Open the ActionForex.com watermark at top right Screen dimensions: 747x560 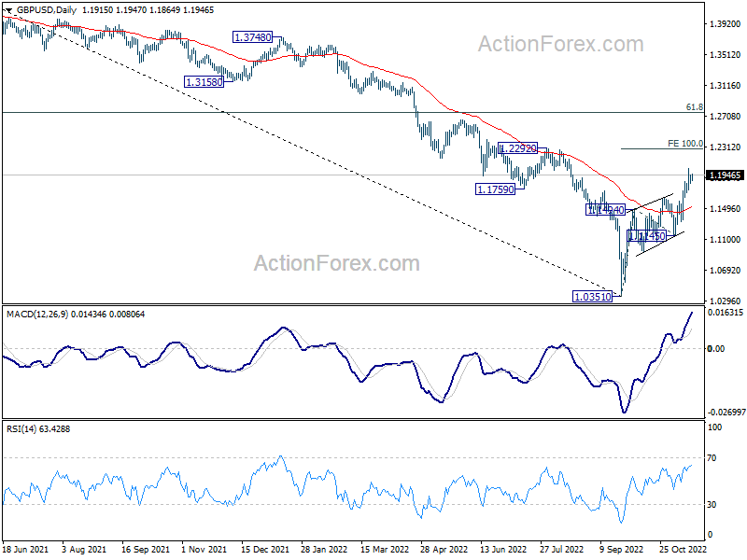(560, 44)
